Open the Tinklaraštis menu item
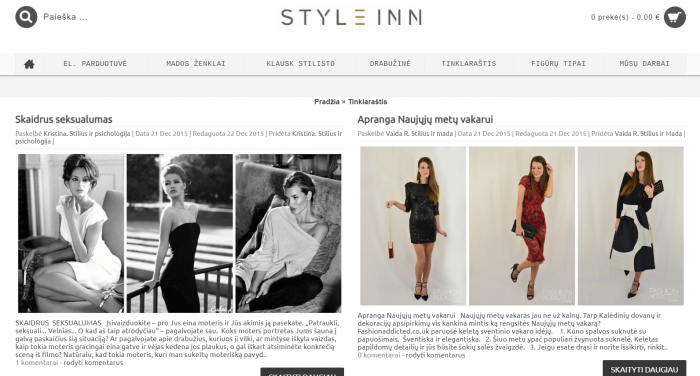Image resolution: width=700 pixels, height=376 pixels. (469, 64)
